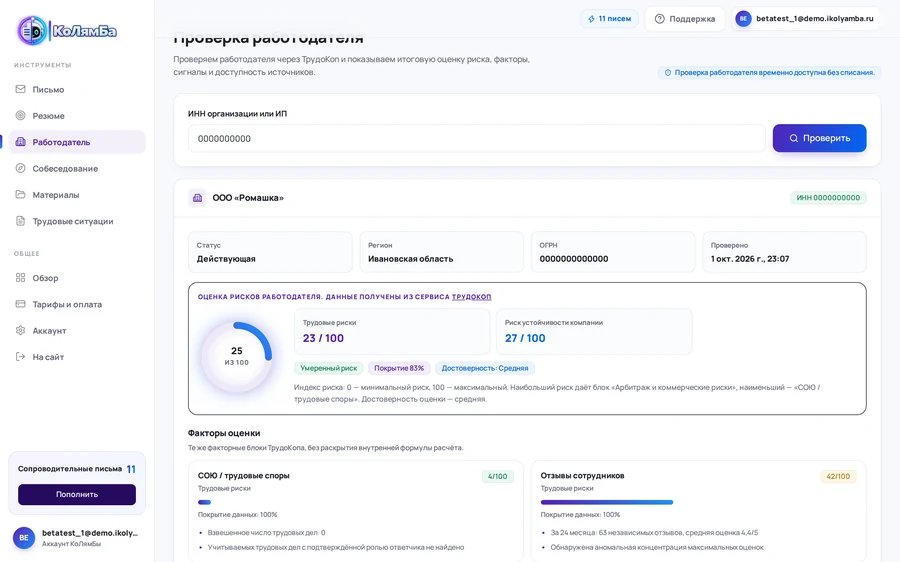Click the Покрытие 83% tag
The width and height of the screenshot is (900, 562).
pos(399,368)
